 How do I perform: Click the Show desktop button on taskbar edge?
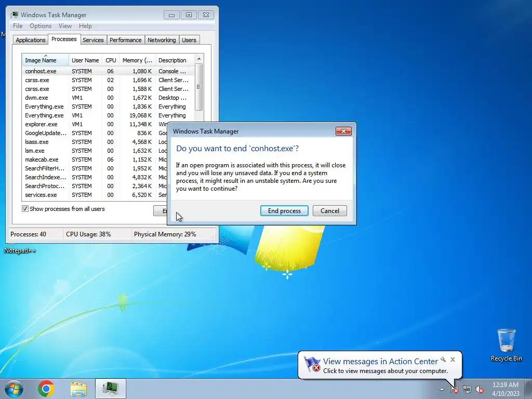(528, 389)
